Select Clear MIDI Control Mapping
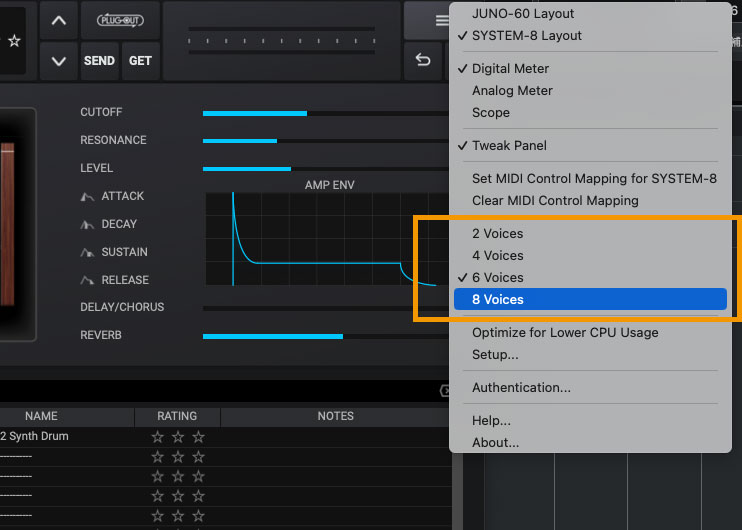Viewport: 742px width, 530px height. [x=590, y=201]
